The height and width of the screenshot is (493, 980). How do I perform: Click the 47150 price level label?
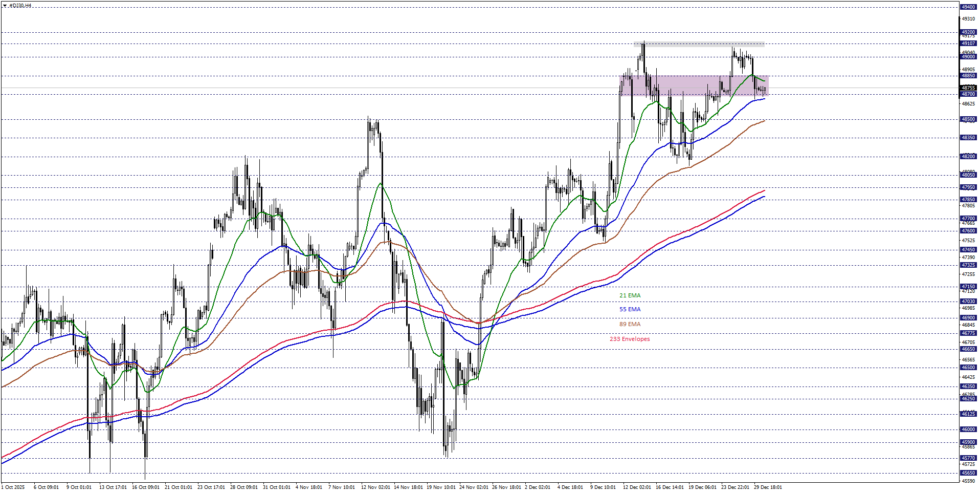[968, 287]
